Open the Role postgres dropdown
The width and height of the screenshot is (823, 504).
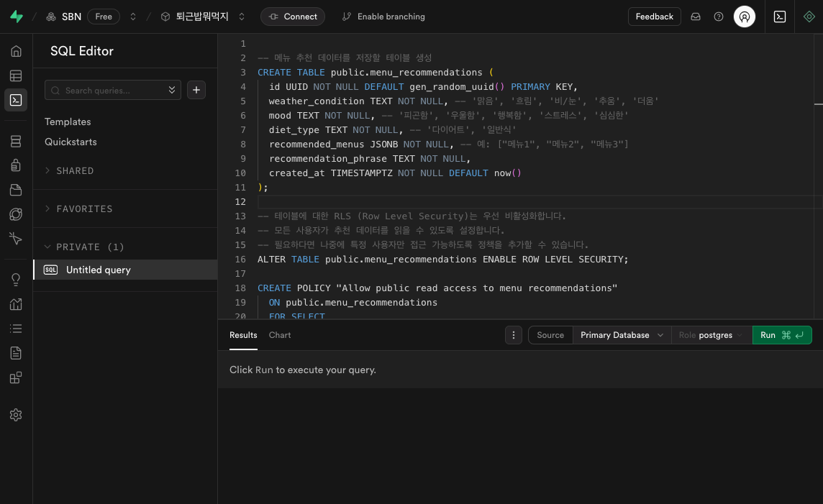(711, 335)
